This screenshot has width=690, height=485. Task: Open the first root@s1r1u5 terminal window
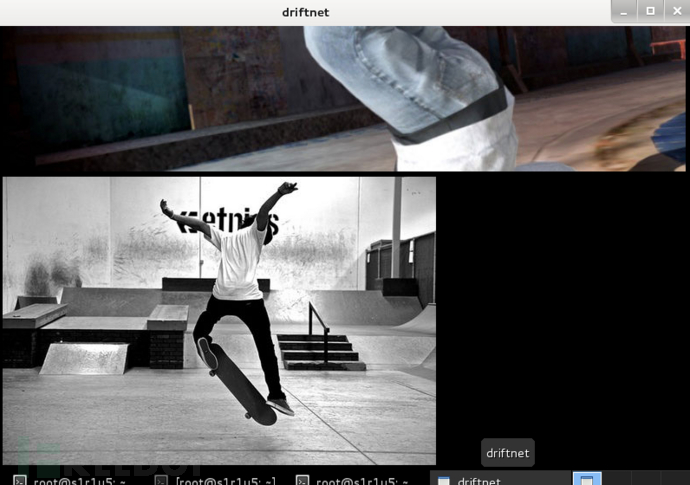pos(70,480)
